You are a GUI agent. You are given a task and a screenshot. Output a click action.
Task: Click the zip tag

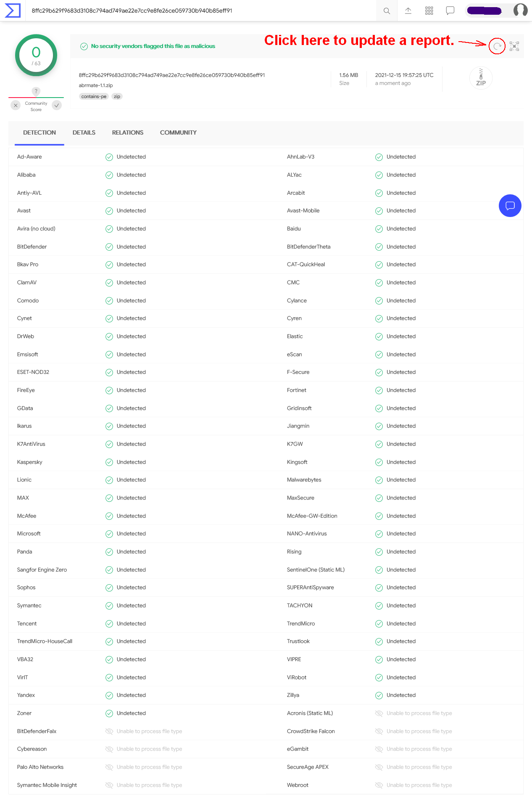click(117, 96)
